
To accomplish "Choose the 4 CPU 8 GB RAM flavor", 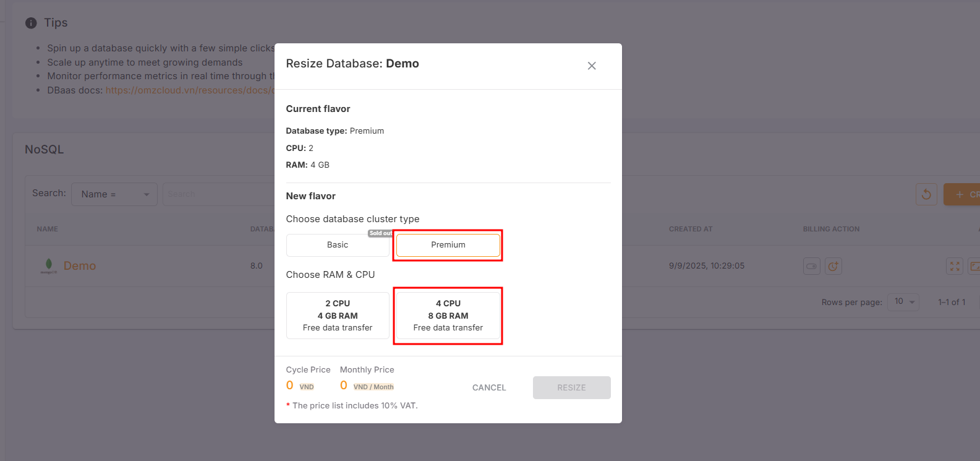I will click(x=448, y=316).
